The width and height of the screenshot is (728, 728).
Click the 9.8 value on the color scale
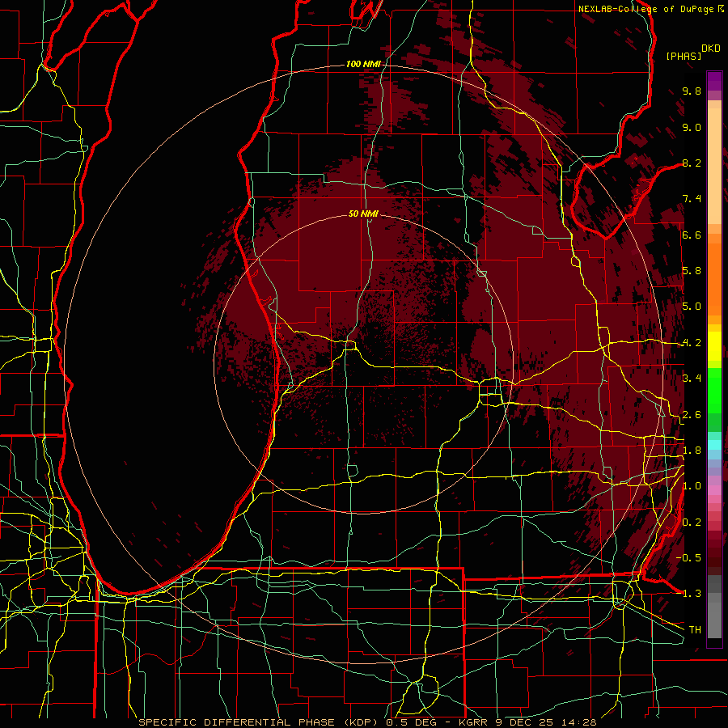coord(692,91)
